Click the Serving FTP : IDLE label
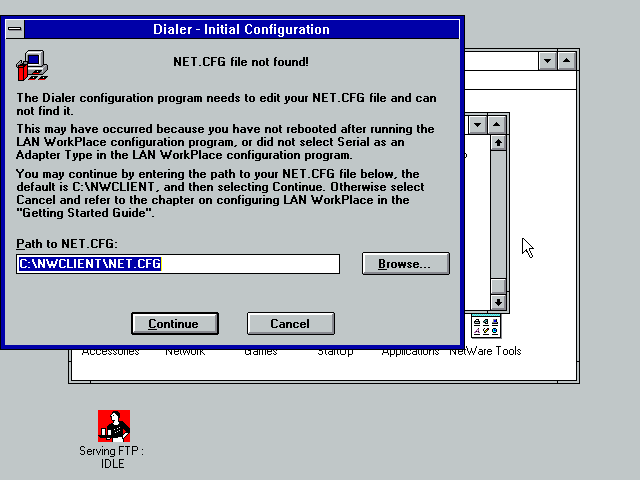 pos(112,457)
